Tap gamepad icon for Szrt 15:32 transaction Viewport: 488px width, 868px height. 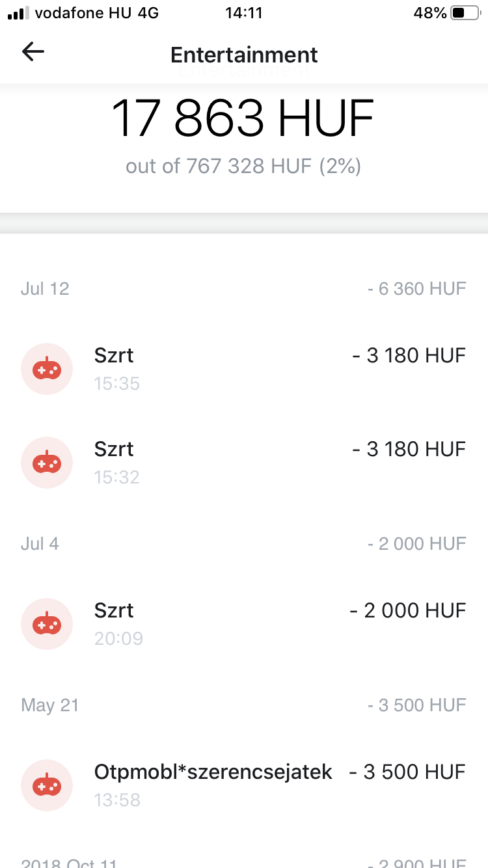tap(47, 462)
